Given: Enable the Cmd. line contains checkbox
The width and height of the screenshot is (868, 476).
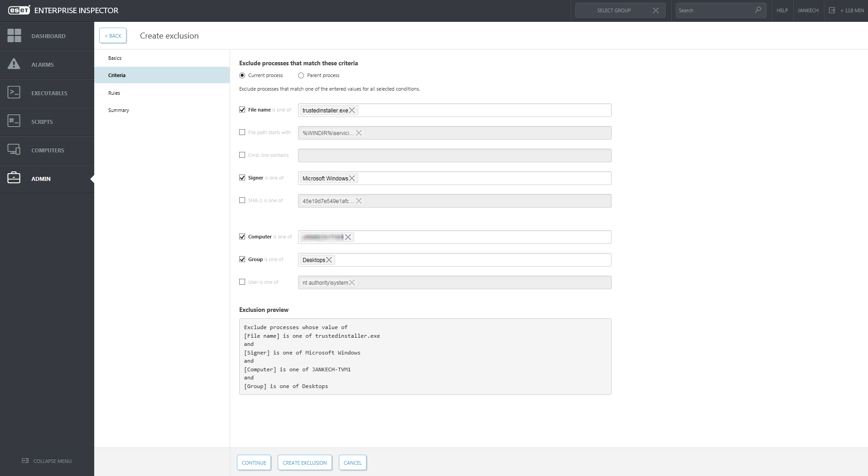Looking at the screenshot, I should pos(242,155).
